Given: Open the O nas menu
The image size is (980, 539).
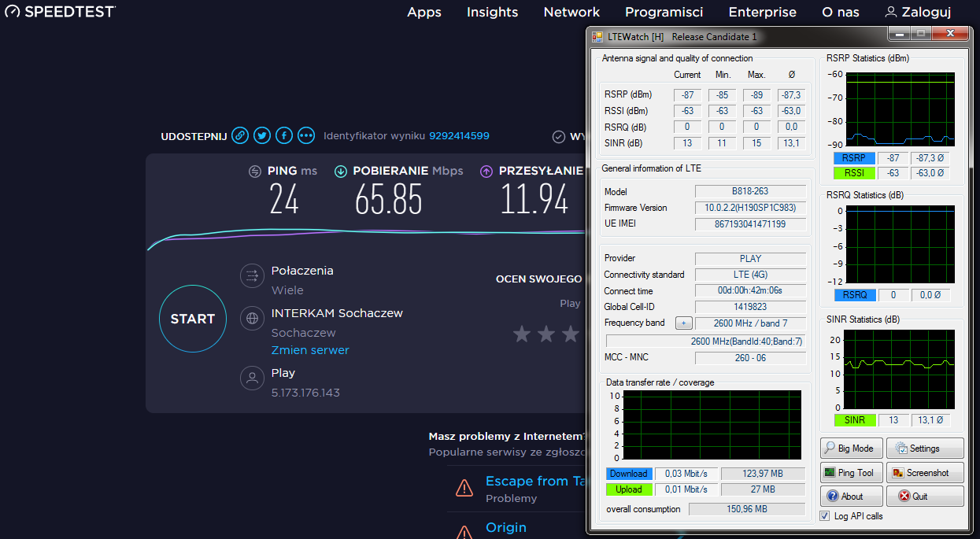Looking at the screenshot, I should point(841,12).
